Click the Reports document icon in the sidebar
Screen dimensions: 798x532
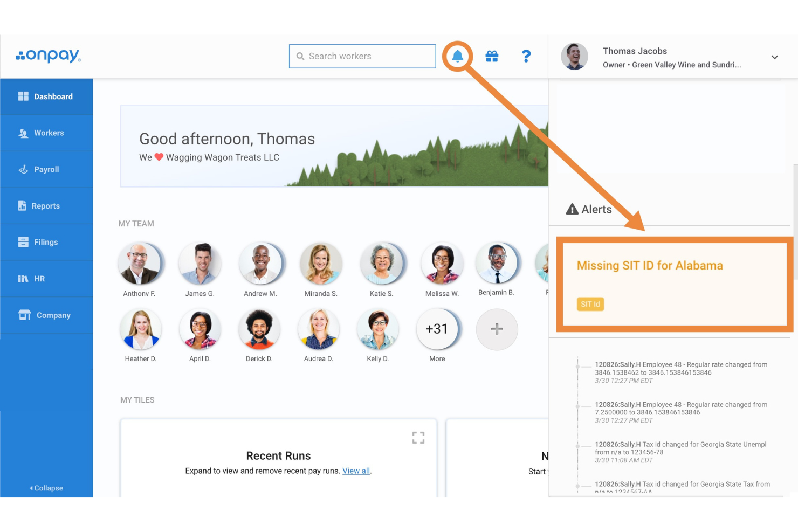click(22, 205)
